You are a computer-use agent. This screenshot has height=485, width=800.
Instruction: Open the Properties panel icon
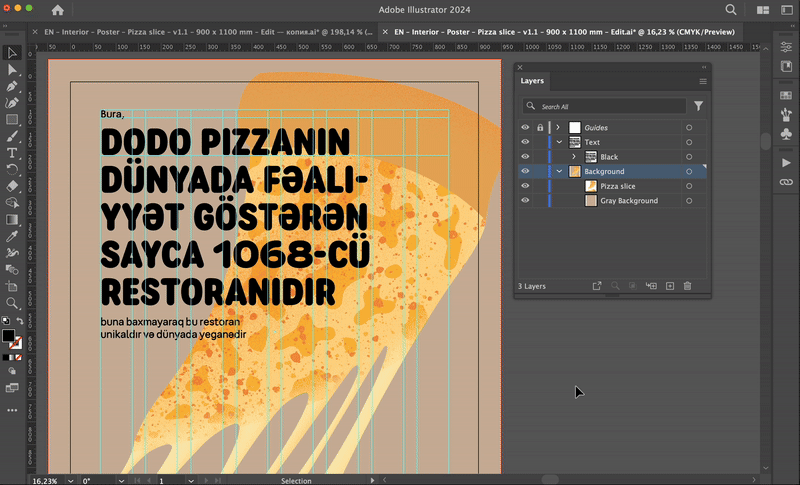coord(786,47)
